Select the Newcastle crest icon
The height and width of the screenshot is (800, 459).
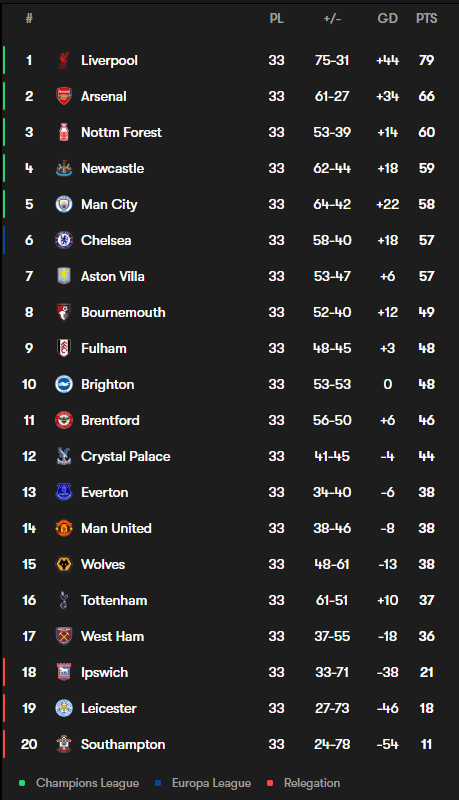click(64, 168)
